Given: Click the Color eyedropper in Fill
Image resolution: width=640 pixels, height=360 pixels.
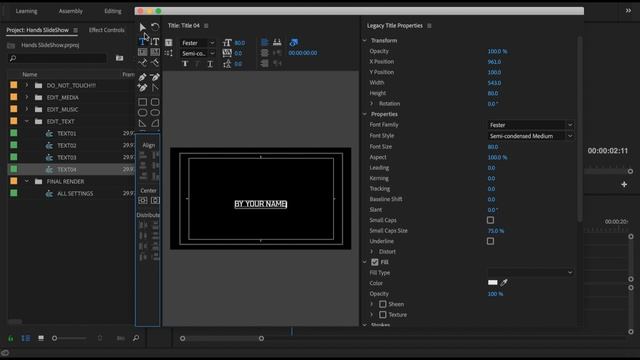Looking at the screenshot, I should point(504,282).
